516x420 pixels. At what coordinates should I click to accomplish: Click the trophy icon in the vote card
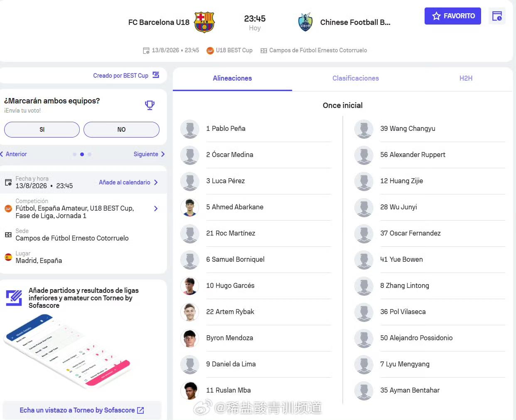point(150,105)
